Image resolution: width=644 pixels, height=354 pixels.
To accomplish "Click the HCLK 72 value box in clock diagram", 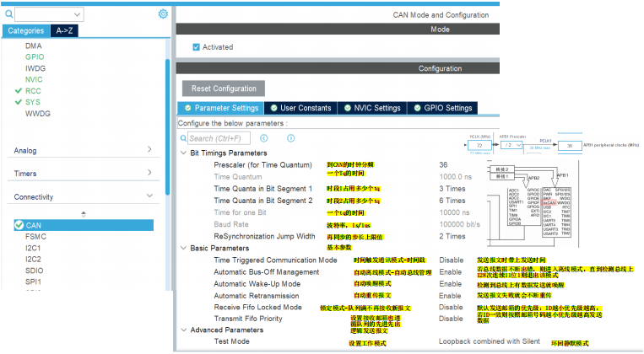I will (479, 145).
